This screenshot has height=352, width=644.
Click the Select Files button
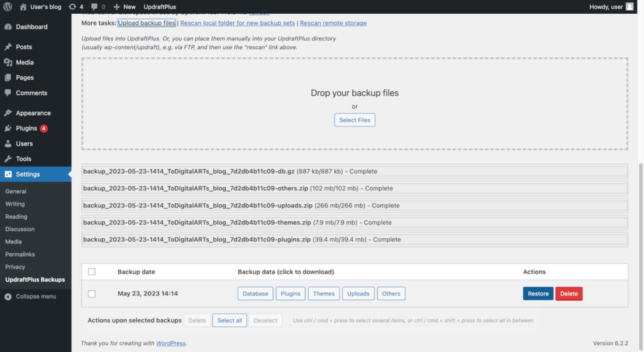[355, 120]
